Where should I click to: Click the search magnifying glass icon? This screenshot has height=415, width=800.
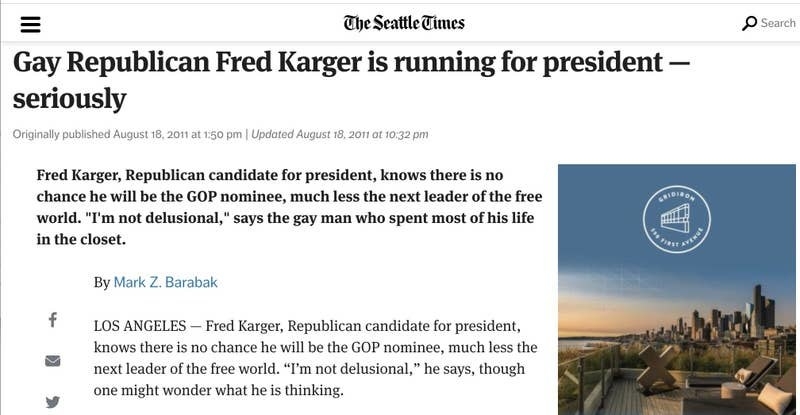(x=749, y=23)
